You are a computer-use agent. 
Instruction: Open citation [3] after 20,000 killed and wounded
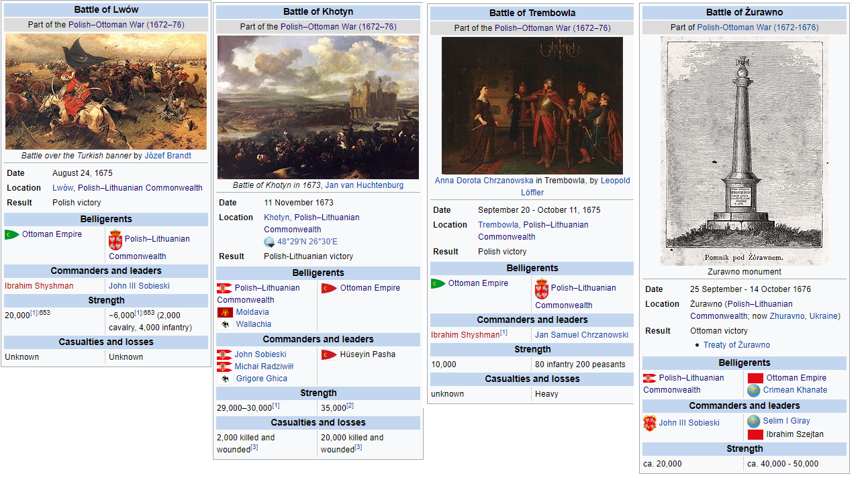[358, 447]
